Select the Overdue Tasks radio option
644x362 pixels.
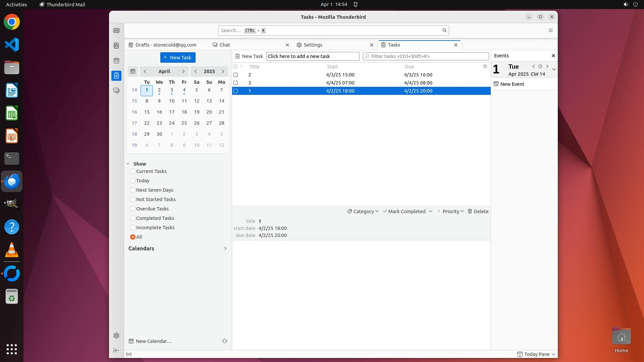point(133,209)
